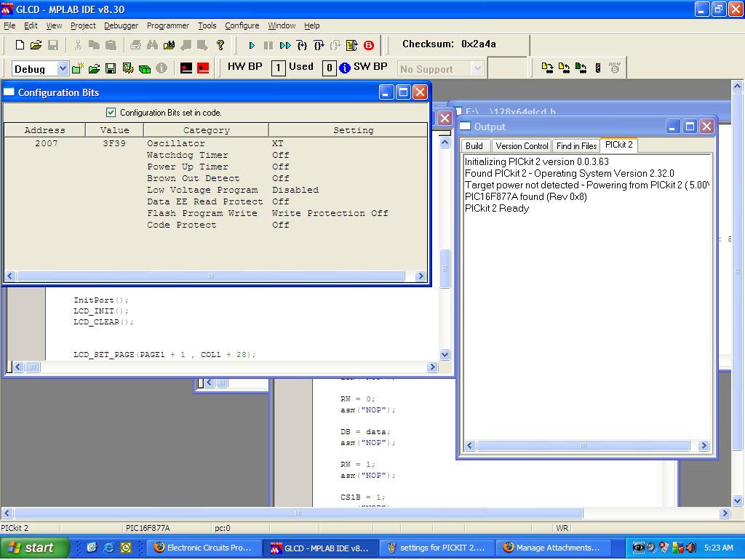Click the code editor down scroll arrow
The height and width of the screenshot is (560, 745).
click(445, 354)
